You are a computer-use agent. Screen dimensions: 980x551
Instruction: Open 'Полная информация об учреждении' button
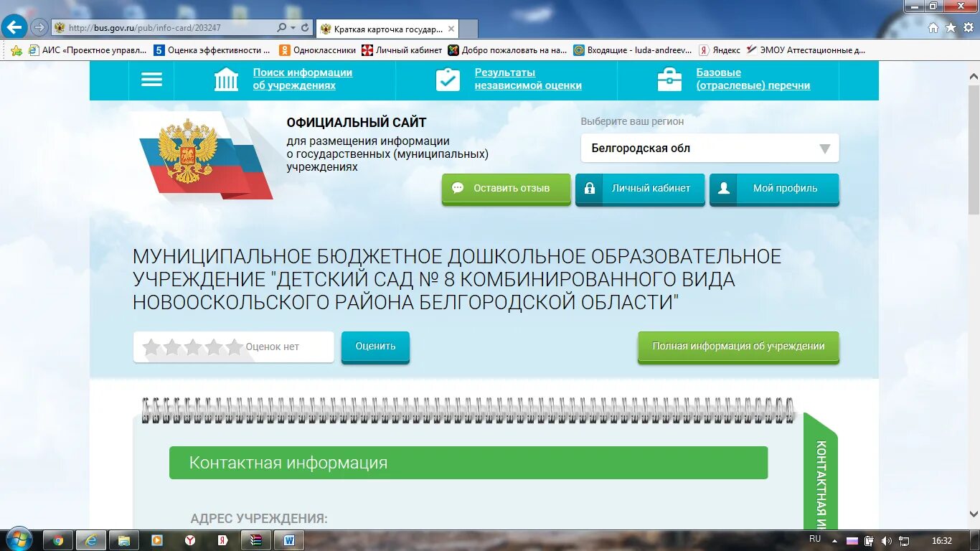coord(738,347)
